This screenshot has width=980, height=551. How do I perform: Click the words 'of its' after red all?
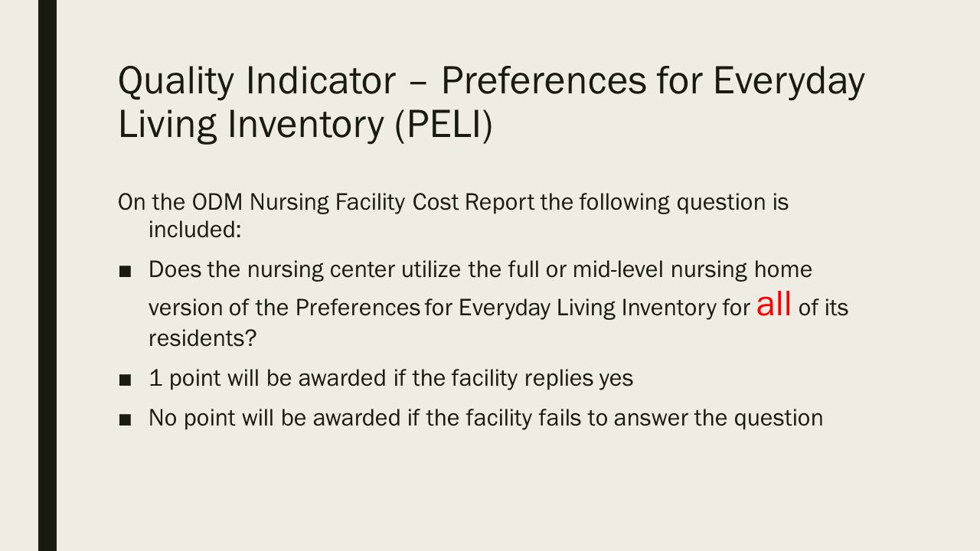click(x=823, y=308)
